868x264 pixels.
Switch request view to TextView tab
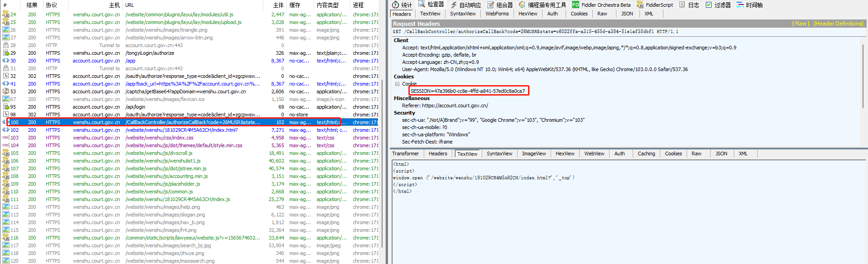(430, 14)
